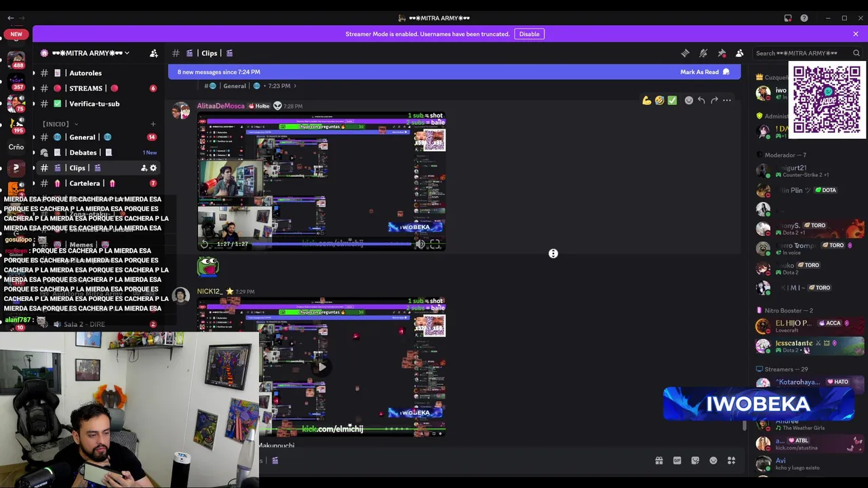Open add reaction emoji picker
The image size is (868, 488).
(x=689, y=100)
